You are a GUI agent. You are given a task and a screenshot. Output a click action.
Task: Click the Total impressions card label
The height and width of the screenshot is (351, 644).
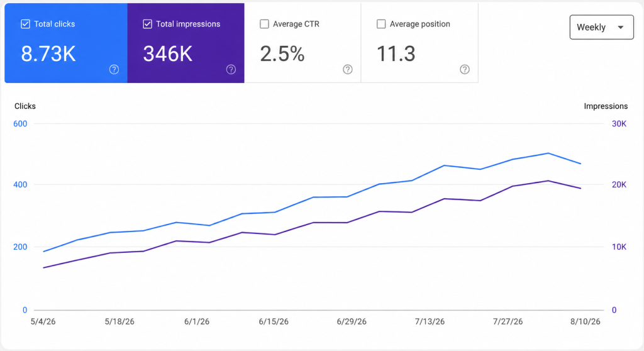188,24
